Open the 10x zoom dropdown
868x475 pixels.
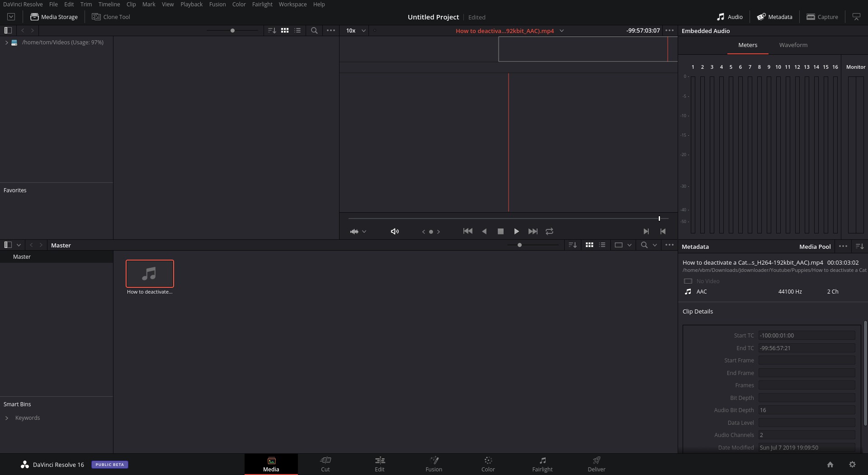click(356, 30)
